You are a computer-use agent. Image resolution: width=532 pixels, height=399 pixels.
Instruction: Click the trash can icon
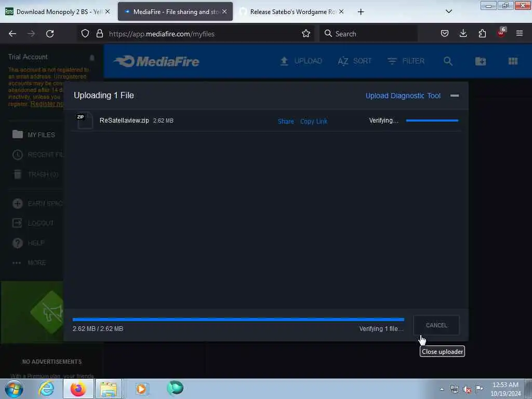tap(18, 175)
